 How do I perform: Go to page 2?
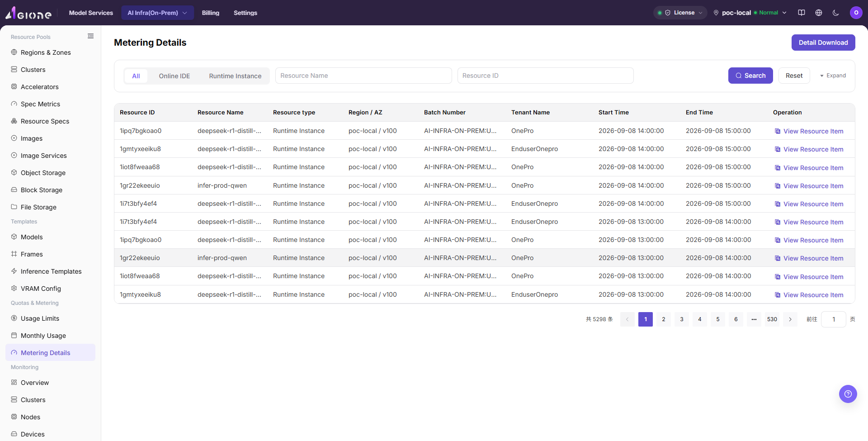click(x=664, y=319)
